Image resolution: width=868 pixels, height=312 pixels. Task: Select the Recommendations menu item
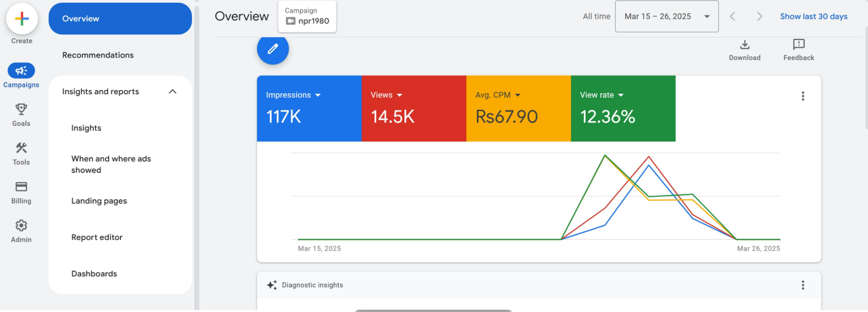[98, 55]
